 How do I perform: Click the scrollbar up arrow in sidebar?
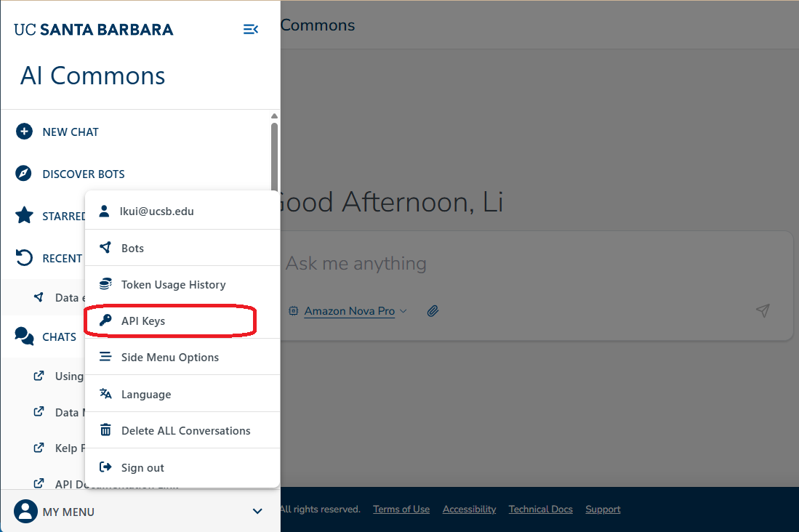tap(274, 116)
